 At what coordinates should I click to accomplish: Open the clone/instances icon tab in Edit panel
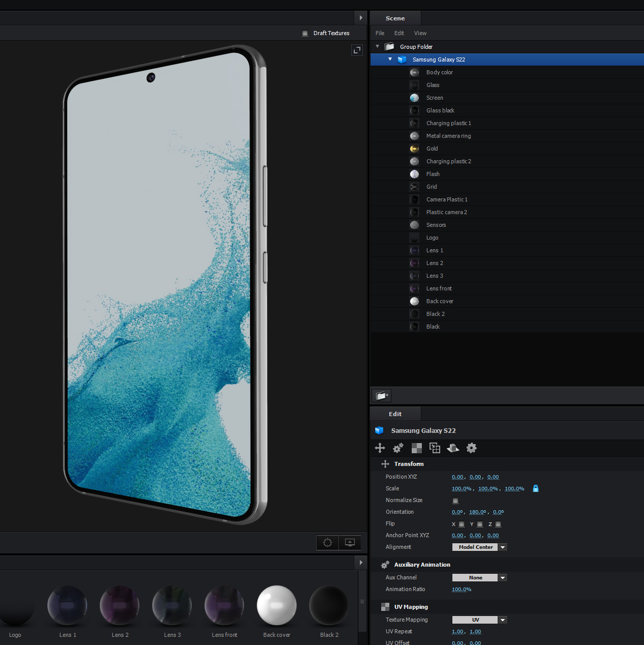pos(435,448)
